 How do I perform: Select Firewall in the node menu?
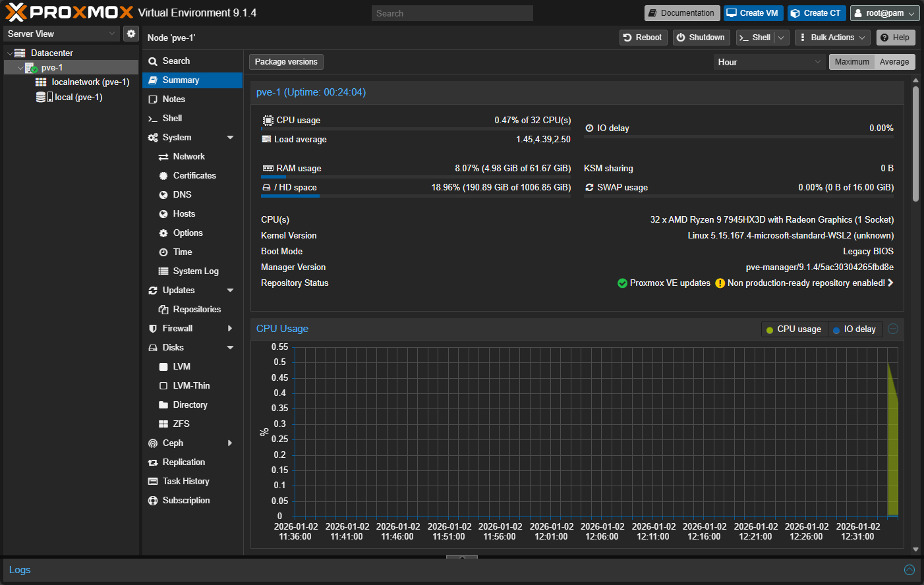pyautogui.click(x=177, y=328)
